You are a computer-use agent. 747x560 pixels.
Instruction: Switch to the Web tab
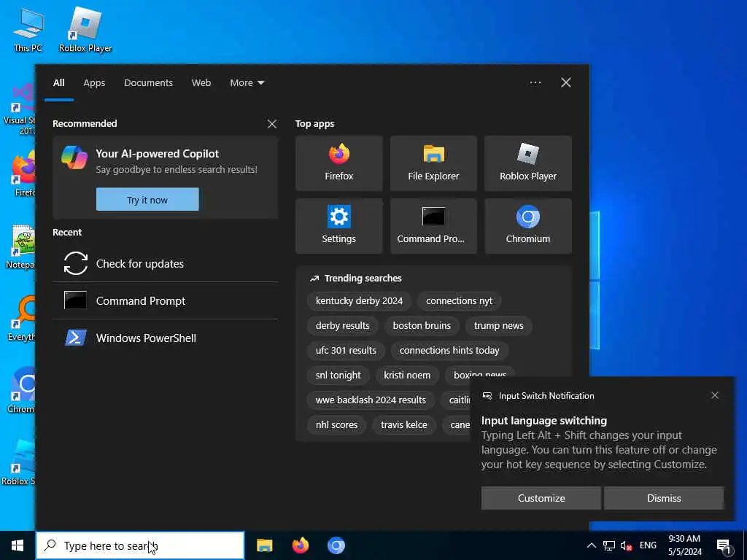[201, 83]
